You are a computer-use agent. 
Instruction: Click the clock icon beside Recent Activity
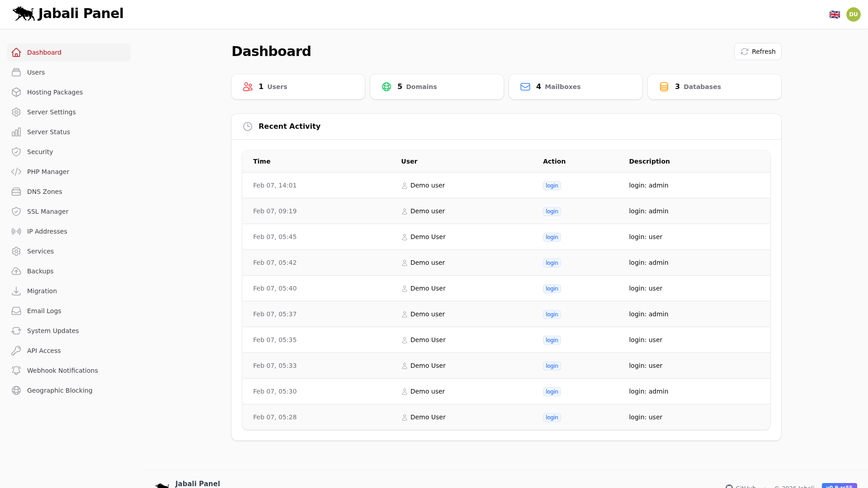pos(248,127)
